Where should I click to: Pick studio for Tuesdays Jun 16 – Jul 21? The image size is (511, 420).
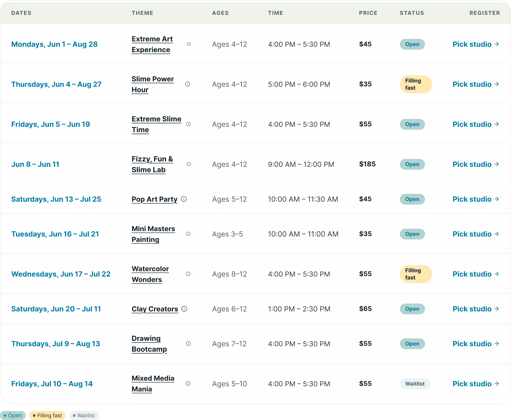point(476,234)
